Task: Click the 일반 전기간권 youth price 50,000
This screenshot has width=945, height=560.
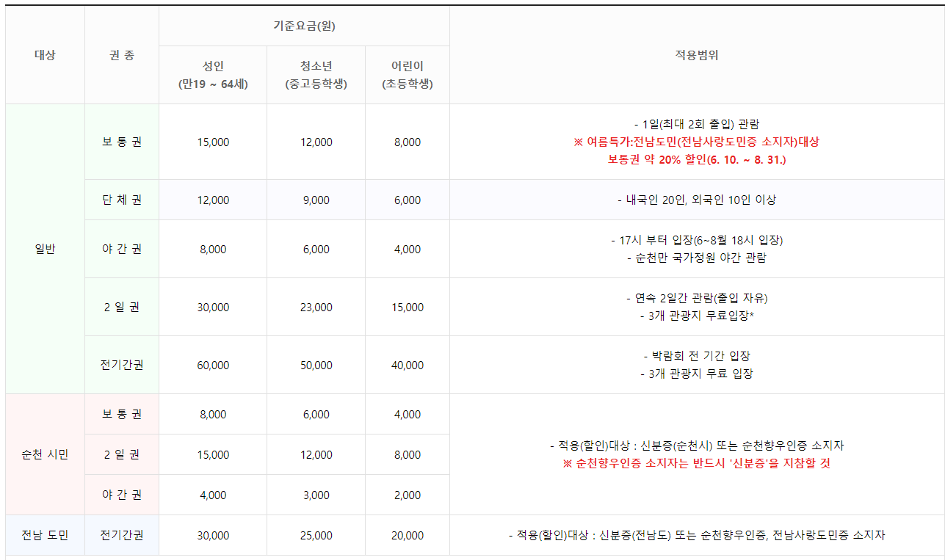Action: tap(316, 365)
